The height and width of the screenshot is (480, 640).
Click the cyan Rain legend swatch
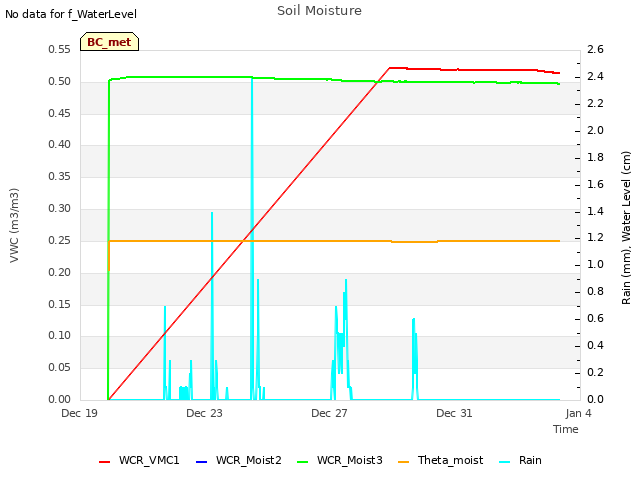pos(505,462)
